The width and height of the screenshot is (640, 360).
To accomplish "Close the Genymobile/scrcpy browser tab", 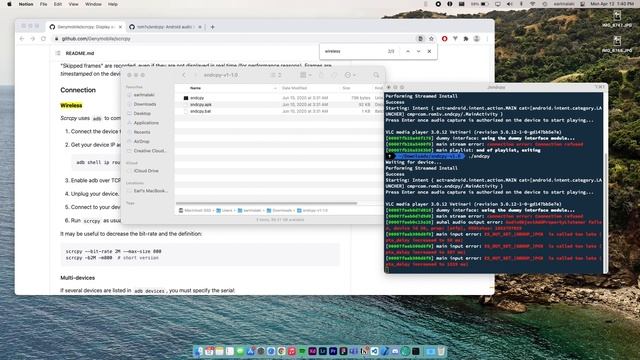I will coord(120,27).
